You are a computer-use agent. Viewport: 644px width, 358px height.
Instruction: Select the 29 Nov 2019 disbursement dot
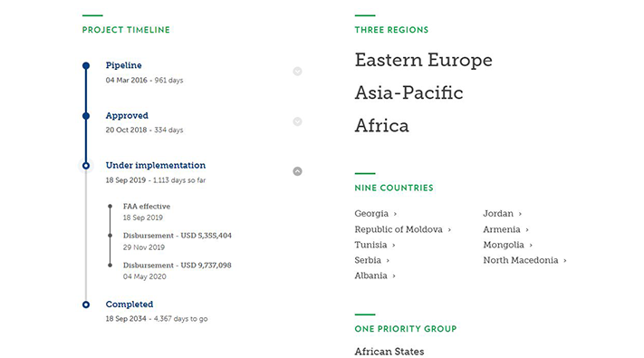(x=111, y=236)
